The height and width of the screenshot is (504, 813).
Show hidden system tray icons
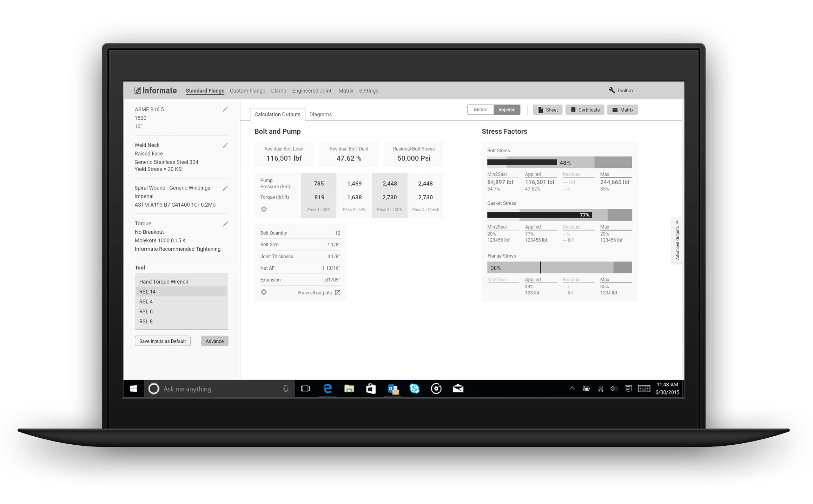point(572,388)
